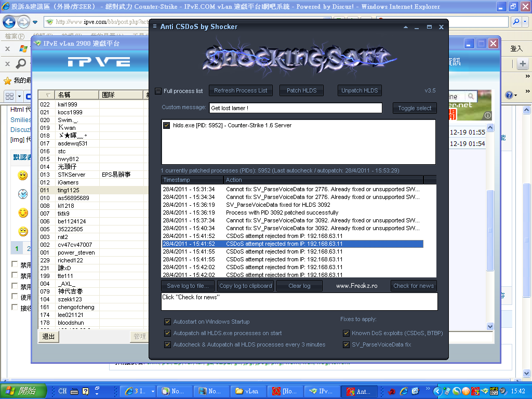The image size is (532, 399).
Task: Click the favorites star icon
Action: (x=7, y=81)
